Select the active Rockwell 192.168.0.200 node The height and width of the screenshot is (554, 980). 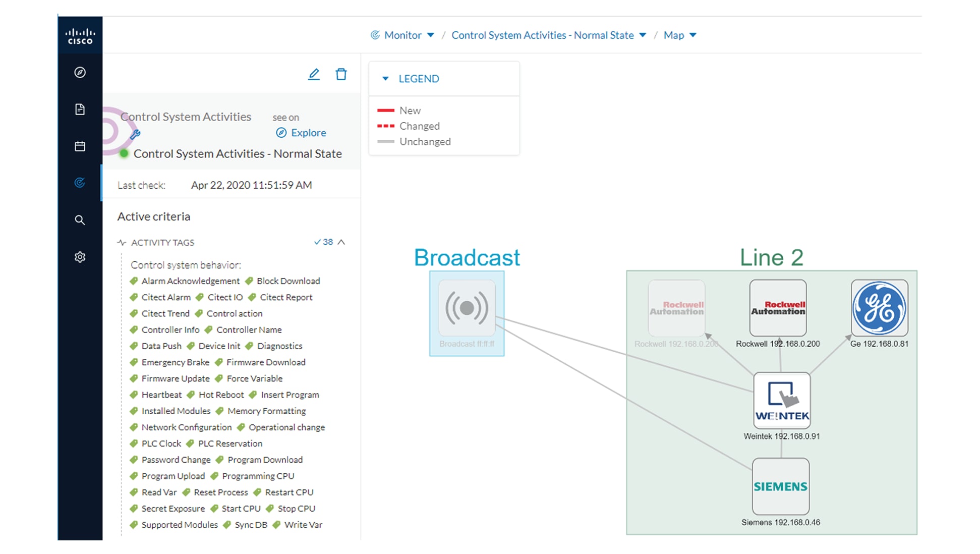point(778,308)
